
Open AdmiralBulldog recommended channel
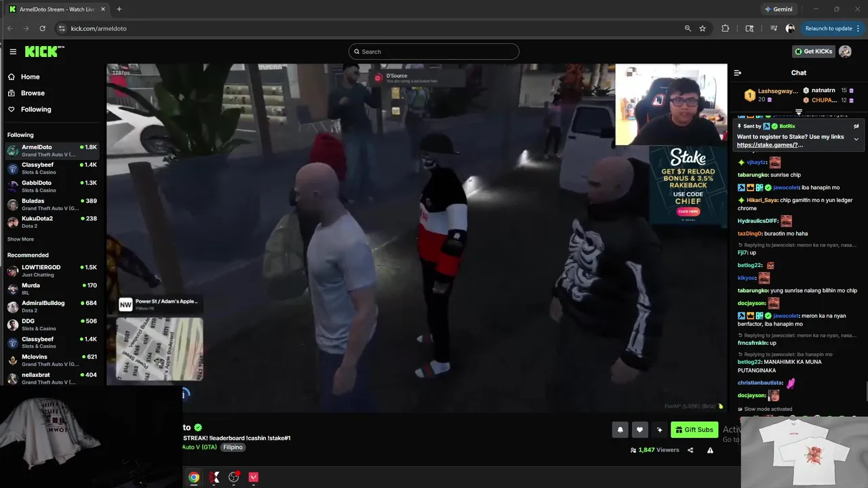(53, 306)
